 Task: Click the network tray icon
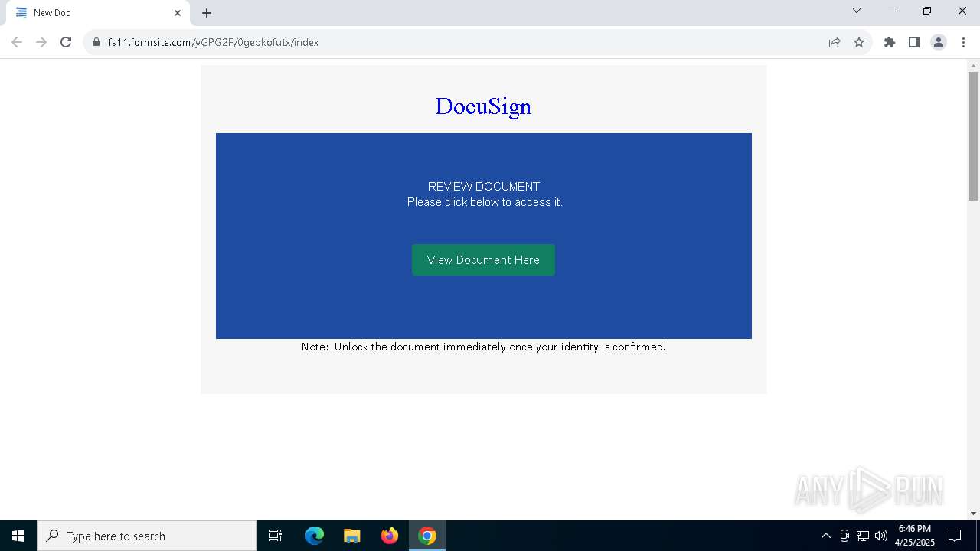(863, 536)
